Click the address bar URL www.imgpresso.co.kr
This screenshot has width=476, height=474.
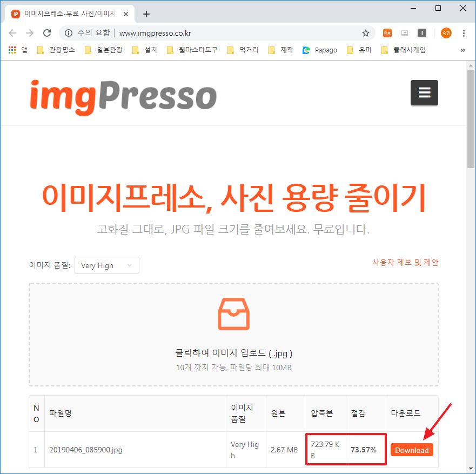coord(155,33)
